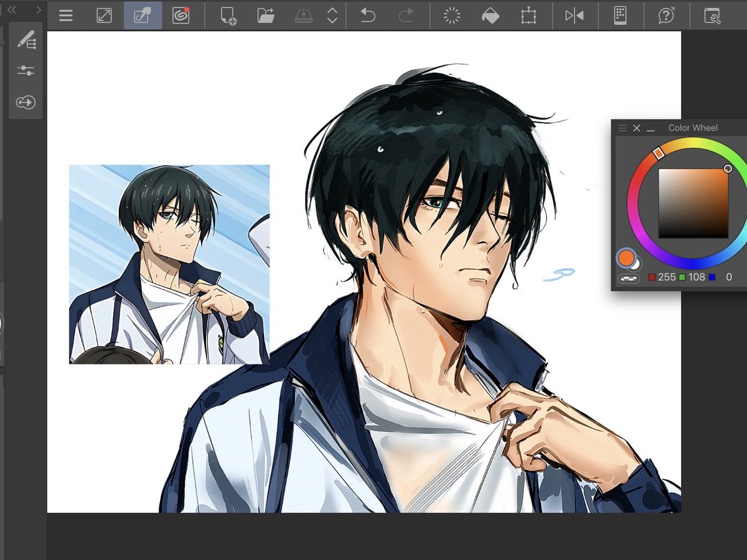Minimize the Color Wheel panel
Screen dimensions: 747x560
[651, 129]
